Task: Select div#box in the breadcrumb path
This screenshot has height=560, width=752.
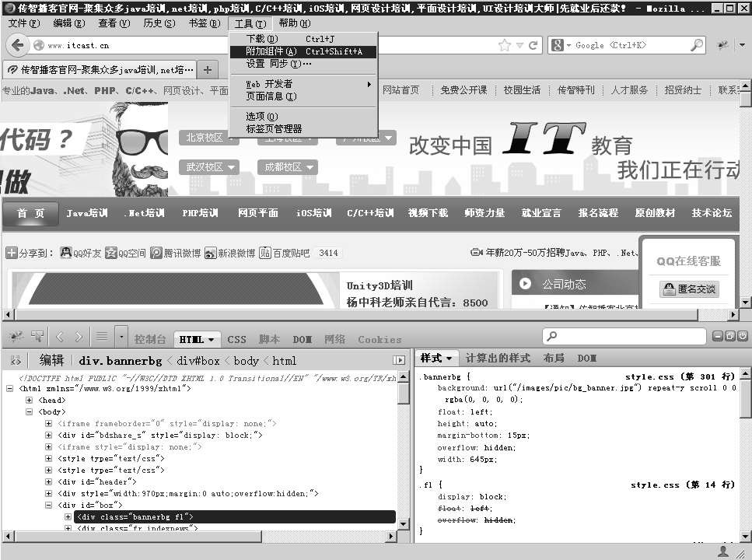Action: point(198,361)
